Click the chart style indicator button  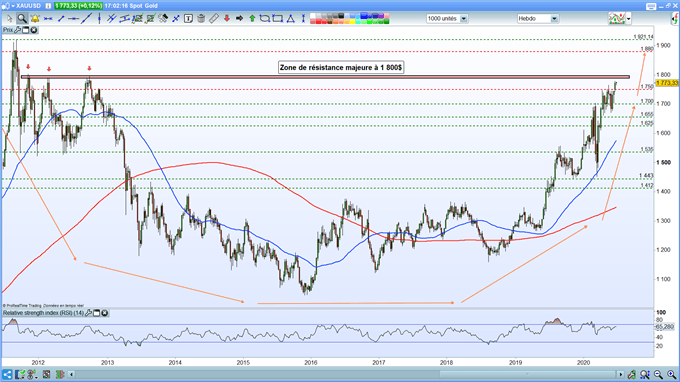click(x=617, y=19)
